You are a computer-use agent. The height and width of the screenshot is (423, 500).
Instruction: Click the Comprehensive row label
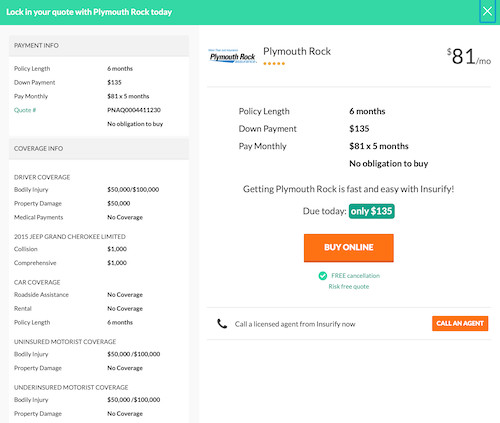35,263
